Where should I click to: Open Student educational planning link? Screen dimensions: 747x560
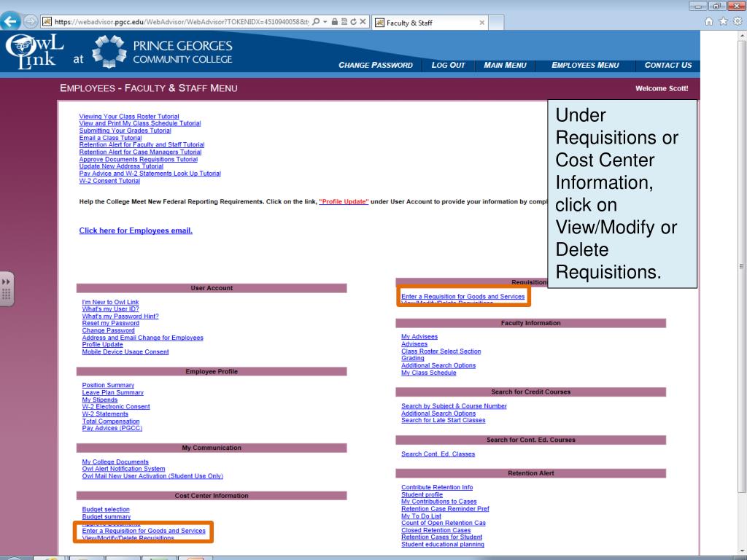point(443,544)
